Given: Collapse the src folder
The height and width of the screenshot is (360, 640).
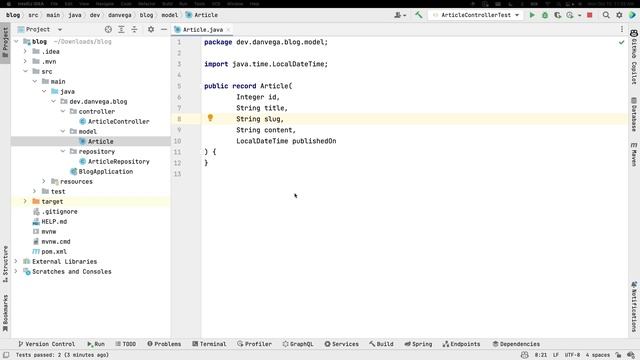Looking at the screenshot, I should click(x=25, y=71).
